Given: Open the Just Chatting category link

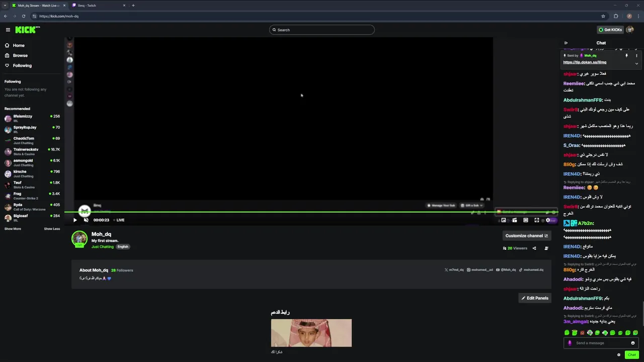Looking at the screenshot, I should pos(102,247).
